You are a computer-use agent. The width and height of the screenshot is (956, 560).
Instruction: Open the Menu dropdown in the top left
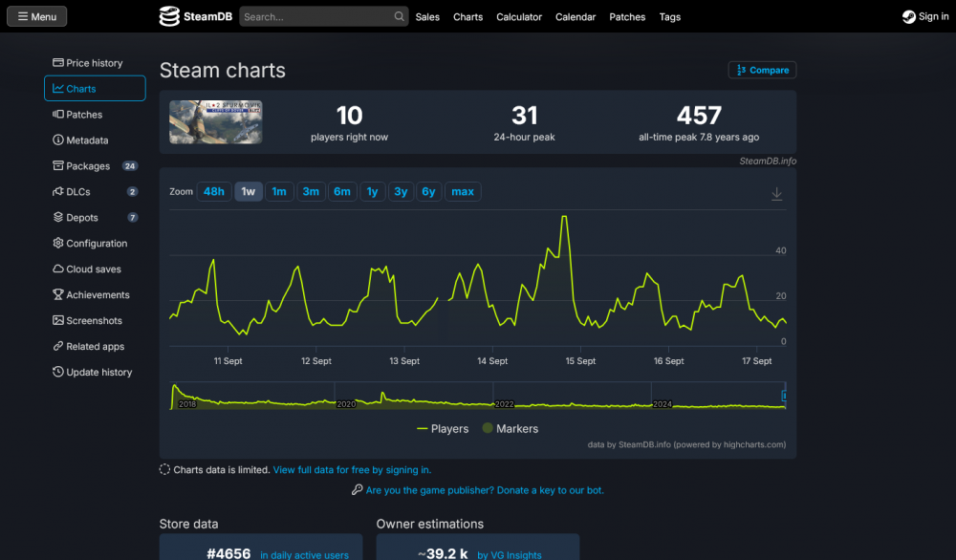(36, 16)
